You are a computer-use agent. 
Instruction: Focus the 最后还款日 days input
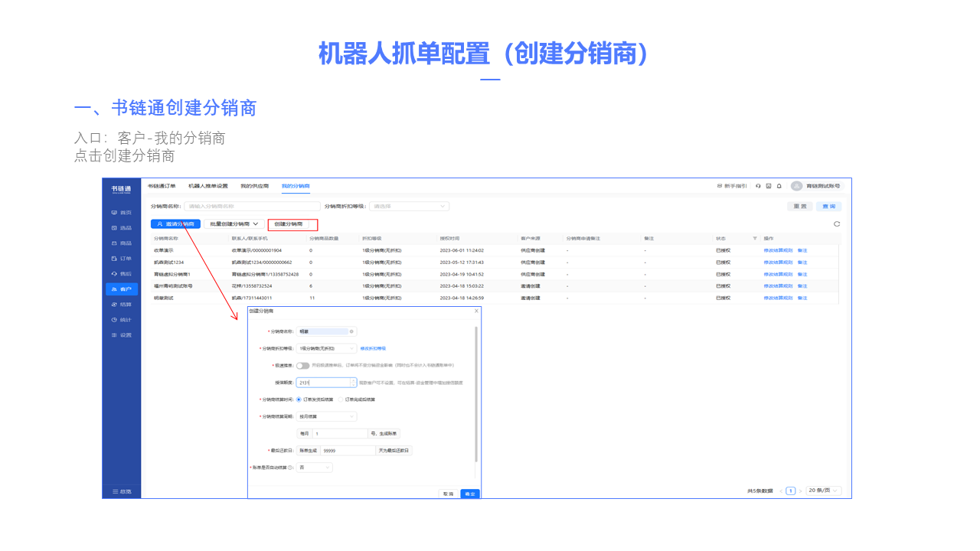click(348, 451)
